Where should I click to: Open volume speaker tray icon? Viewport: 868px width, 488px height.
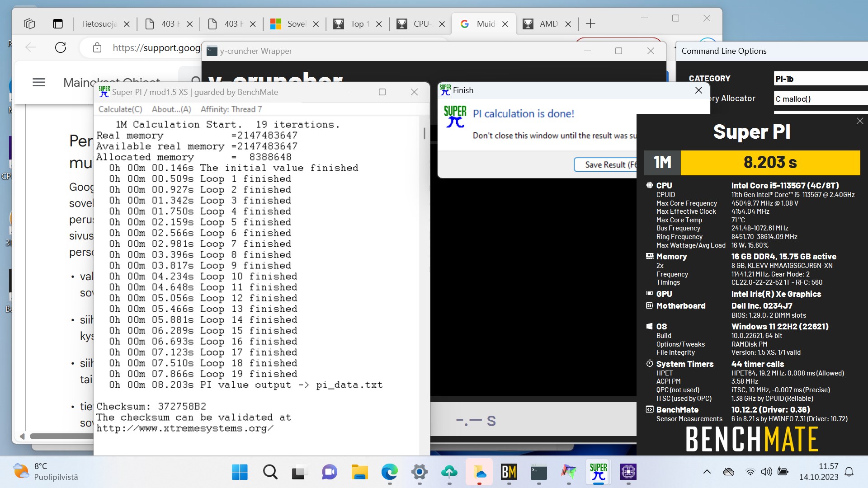point(766,472)
